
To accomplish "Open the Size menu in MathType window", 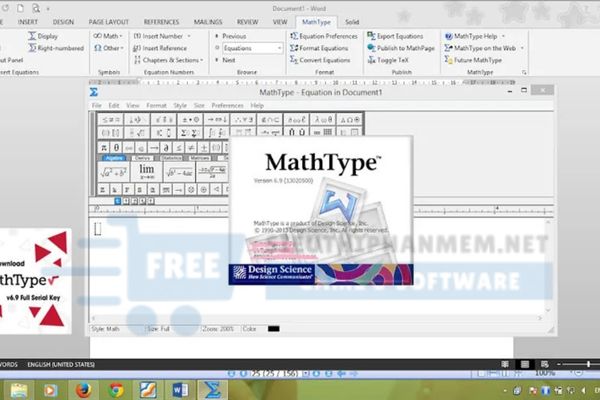I will (x=199, y=105).
